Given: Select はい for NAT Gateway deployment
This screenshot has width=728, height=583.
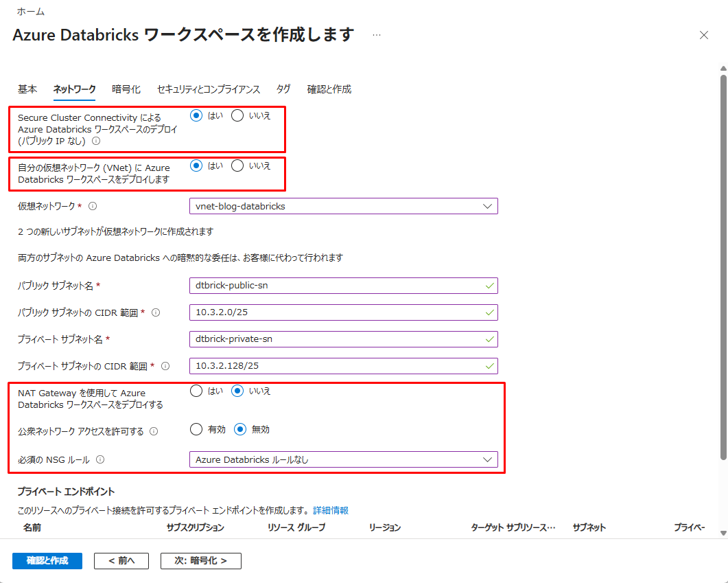Looking at the screenshot, I should (196, 391).
